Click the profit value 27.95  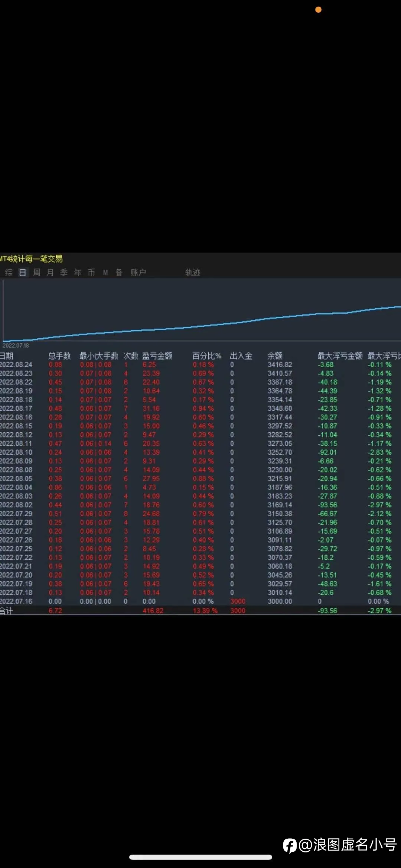151,478
